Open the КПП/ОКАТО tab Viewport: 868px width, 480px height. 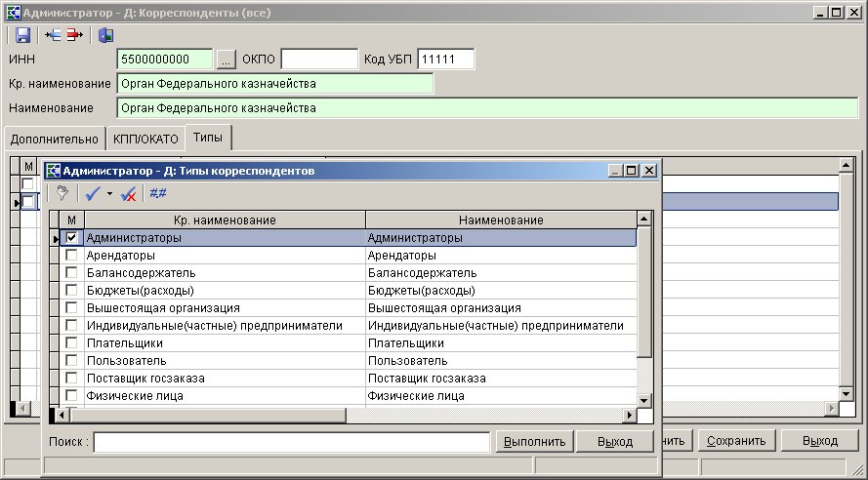(x=144, y=139)
